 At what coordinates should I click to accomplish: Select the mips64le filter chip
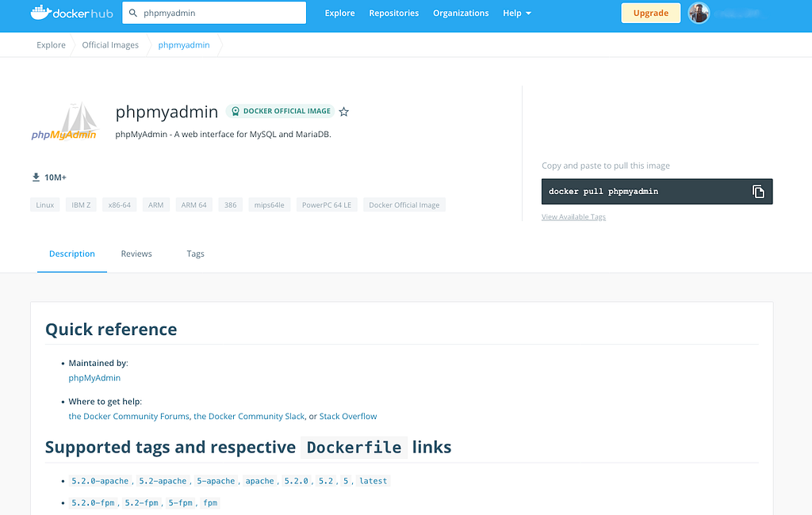click(x=270, y=205)
